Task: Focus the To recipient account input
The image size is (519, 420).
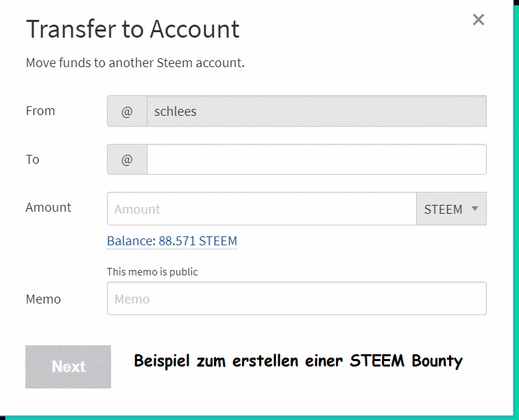Action: 317,160
